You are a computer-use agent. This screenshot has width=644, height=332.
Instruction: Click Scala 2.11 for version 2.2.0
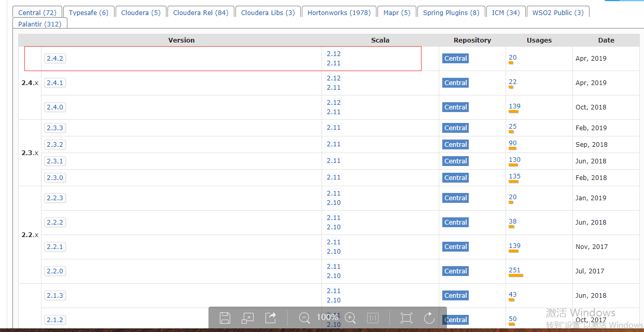[333, 267]
